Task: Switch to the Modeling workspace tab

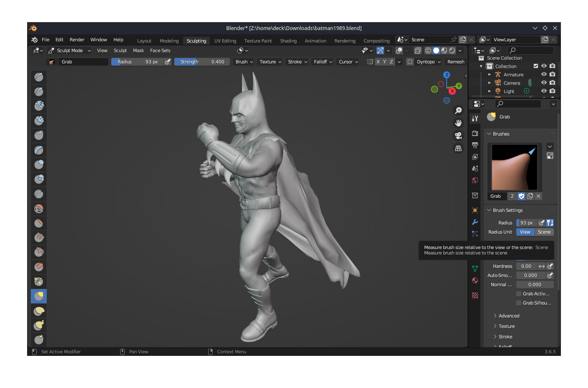Action: click(x=169, y=41)
